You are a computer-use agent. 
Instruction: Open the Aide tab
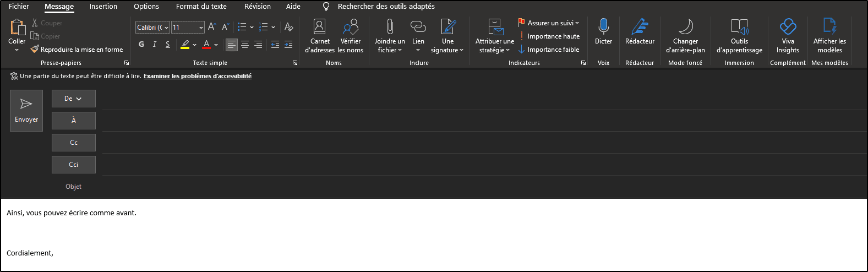click(x=293, y=7)
